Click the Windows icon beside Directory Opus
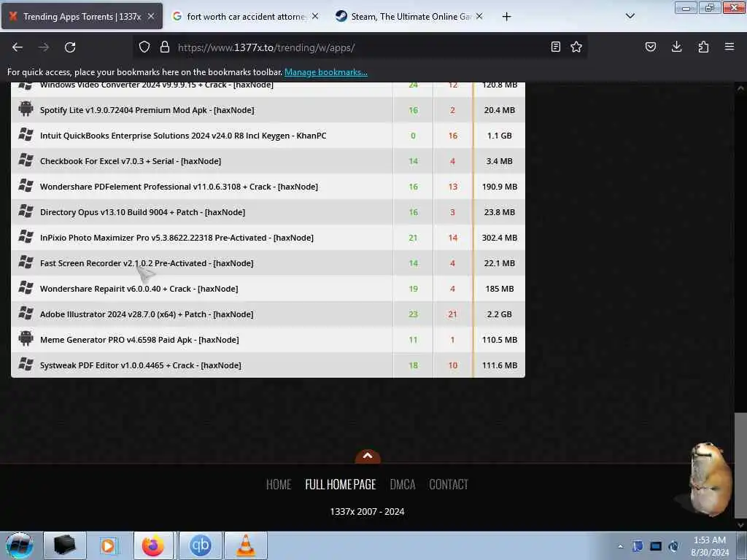The width and height of the screenshot is (747, 560). coord(26,211)
